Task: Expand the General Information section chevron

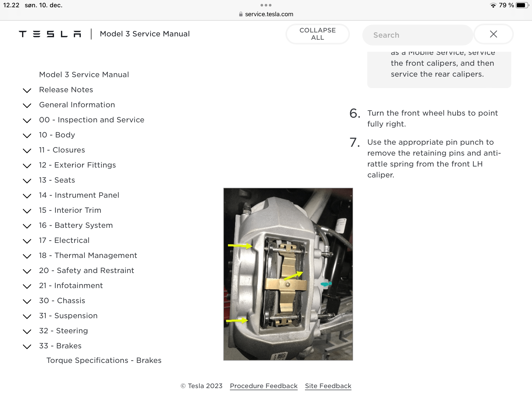Action: pos(27,105)
